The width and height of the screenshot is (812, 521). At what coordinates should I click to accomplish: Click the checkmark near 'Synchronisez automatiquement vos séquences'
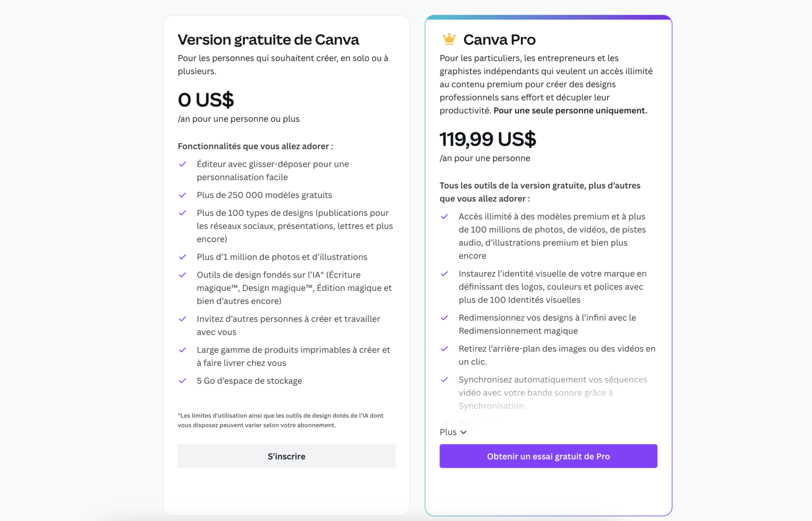tap(445, 380)
